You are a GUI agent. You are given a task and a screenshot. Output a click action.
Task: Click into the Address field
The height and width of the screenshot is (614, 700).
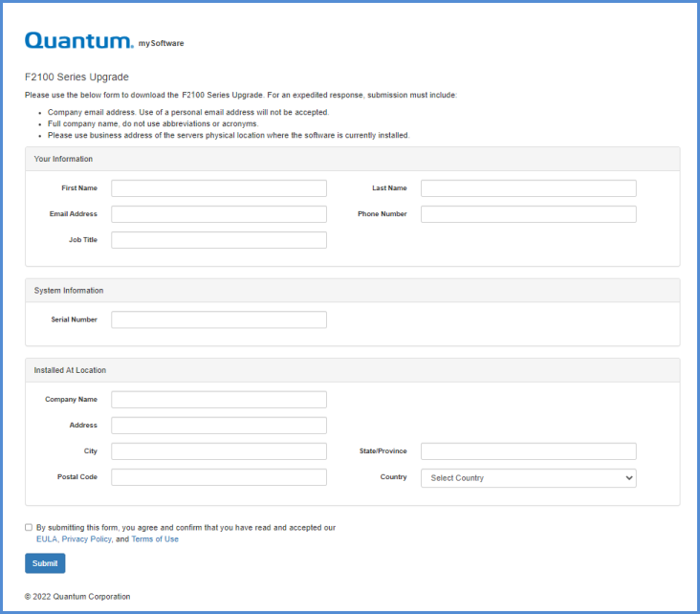coord(218,426)
